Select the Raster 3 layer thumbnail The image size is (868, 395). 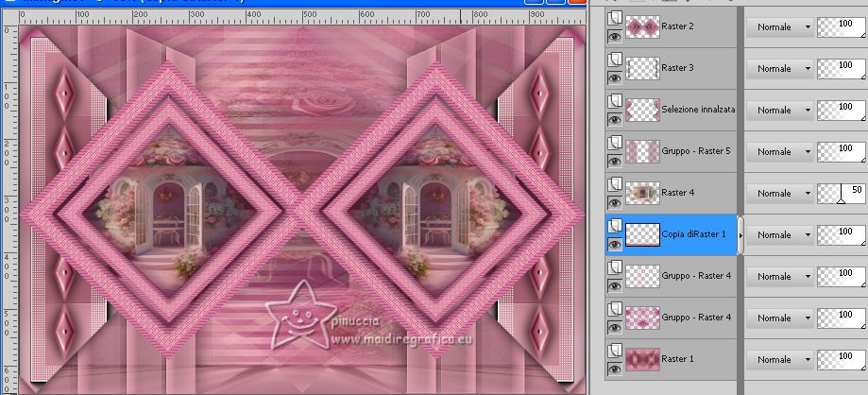642,68
